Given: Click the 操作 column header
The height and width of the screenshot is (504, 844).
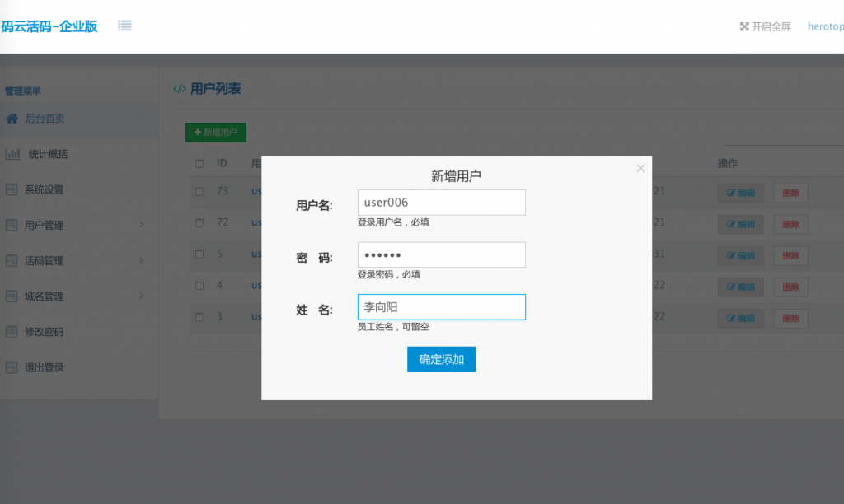Looking at the screenshot, I should (x=728, y=163).
